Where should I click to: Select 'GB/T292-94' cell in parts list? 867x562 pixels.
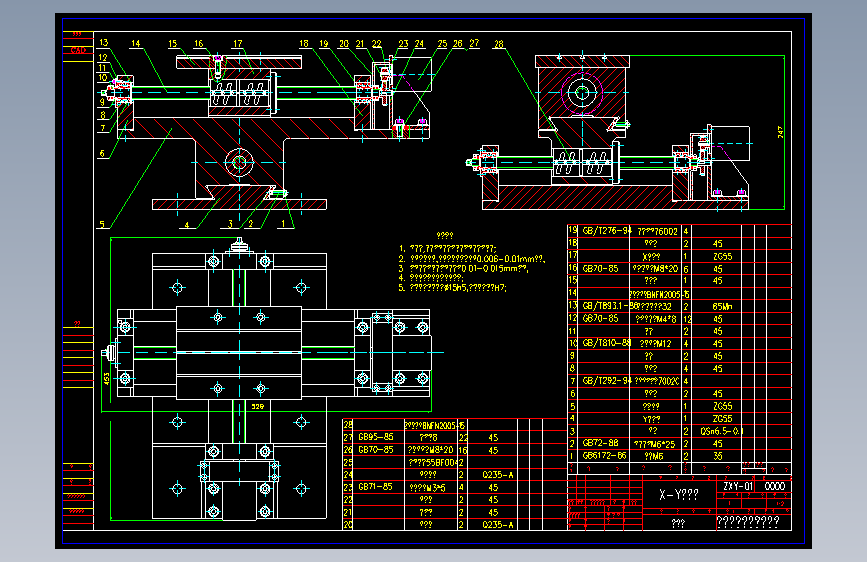tap(607, 381)
